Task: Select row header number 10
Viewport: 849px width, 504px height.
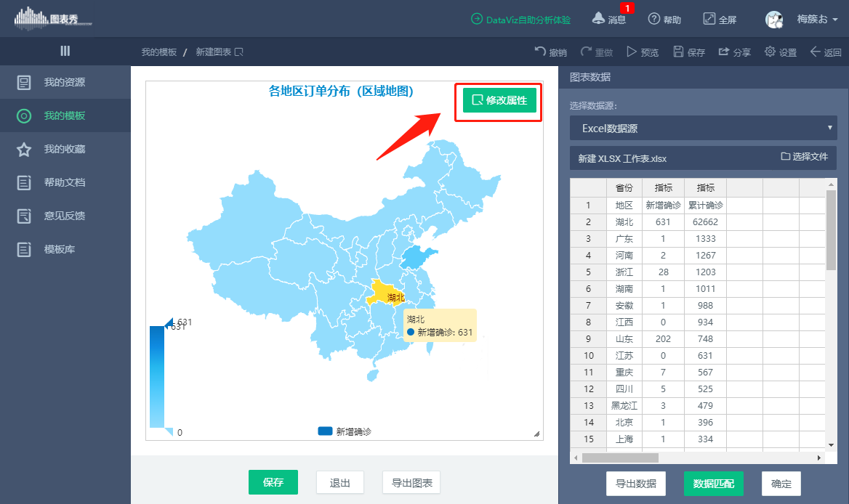Action: (x=589, y=355)
